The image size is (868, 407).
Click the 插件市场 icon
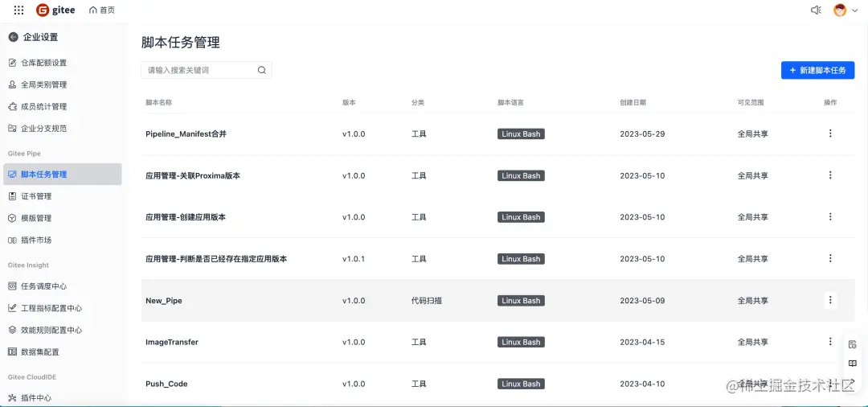click(12, 240)
